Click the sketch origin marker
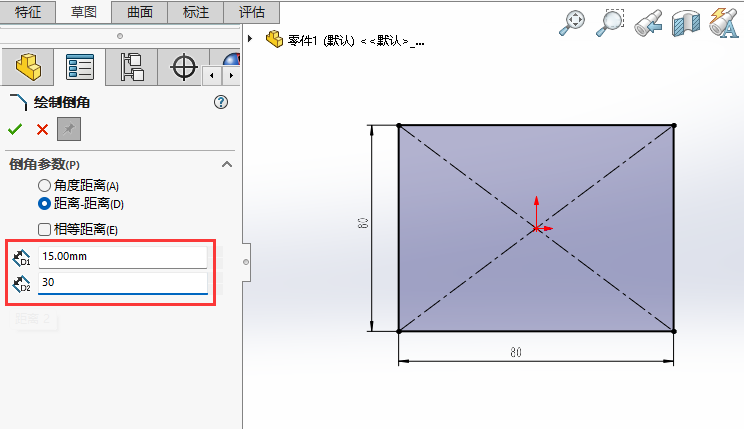Image resolution: width=744 pixels, height=429 pixels. pyautogui.click(x=536, y=229)
